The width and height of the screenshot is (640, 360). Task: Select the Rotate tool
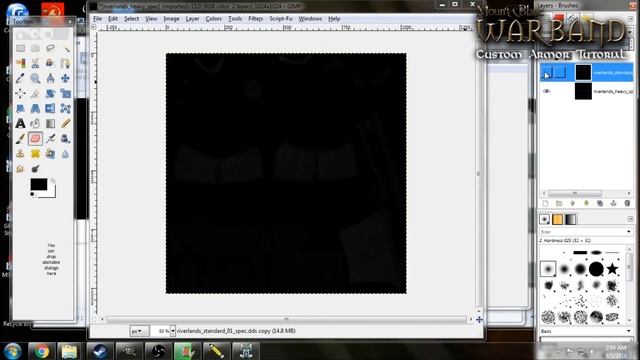[x=50, y=93]
